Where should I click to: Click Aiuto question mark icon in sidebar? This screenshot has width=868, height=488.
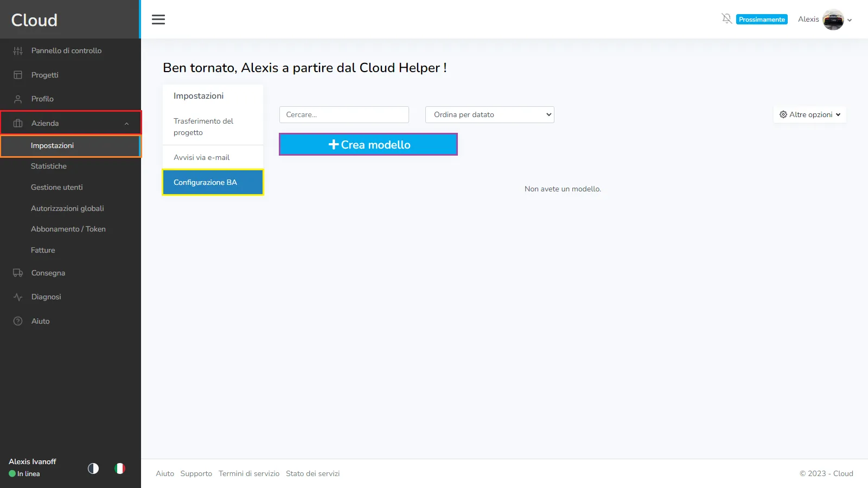[x=18, y=321]
